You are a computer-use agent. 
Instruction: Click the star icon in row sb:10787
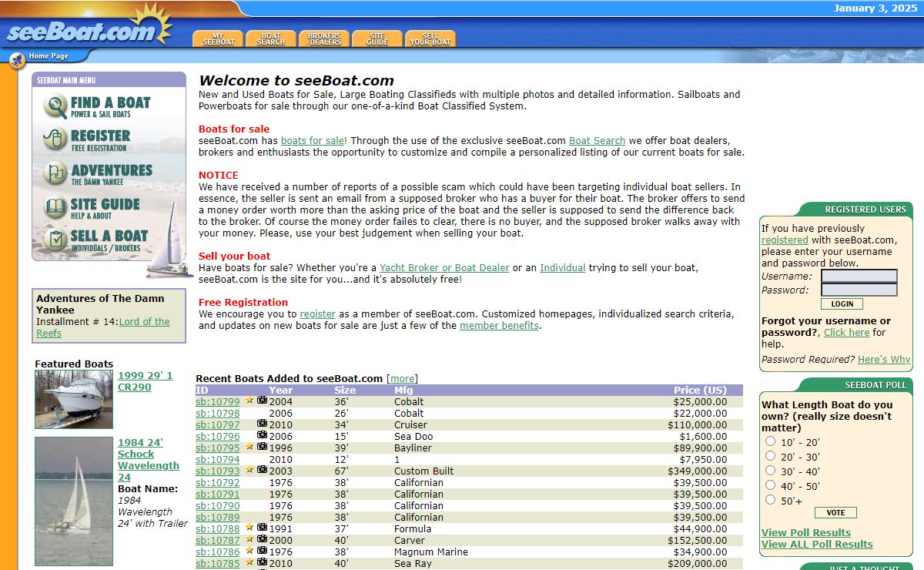click(x=249, y=539)
